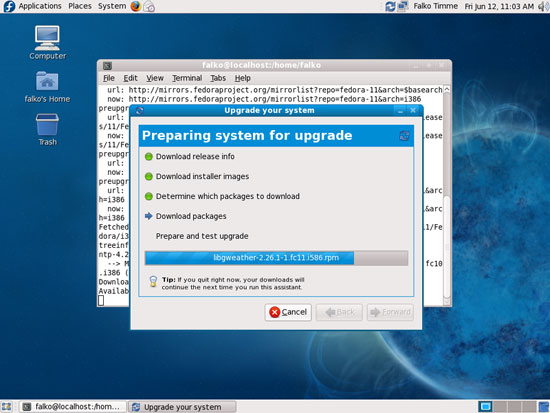Cancel the system upgrade
550x413 pixels.
pos(288,312)
